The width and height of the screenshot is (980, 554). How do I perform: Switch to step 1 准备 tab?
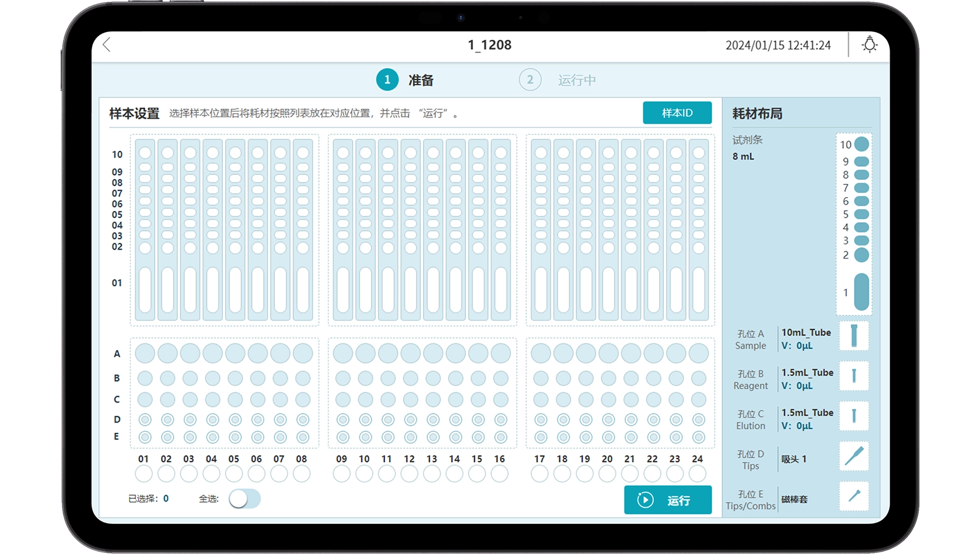(405, 80)
